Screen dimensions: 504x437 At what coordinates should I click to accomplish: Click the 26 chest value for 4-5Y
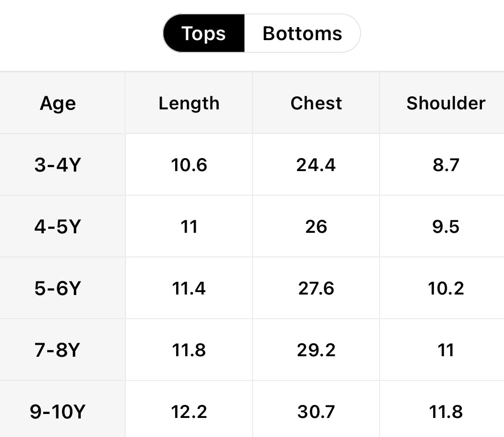pyautogui.click(x=316, y=227)
